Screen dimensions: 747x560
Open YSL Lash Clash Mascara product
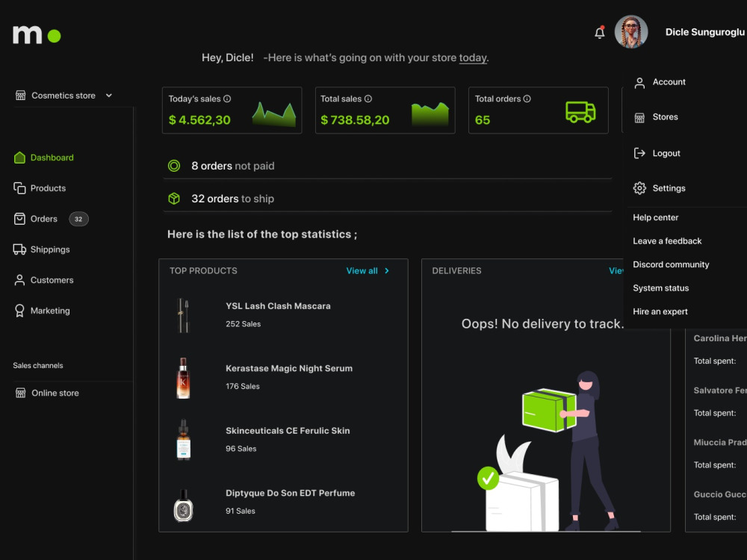click(x=278, y=305)
